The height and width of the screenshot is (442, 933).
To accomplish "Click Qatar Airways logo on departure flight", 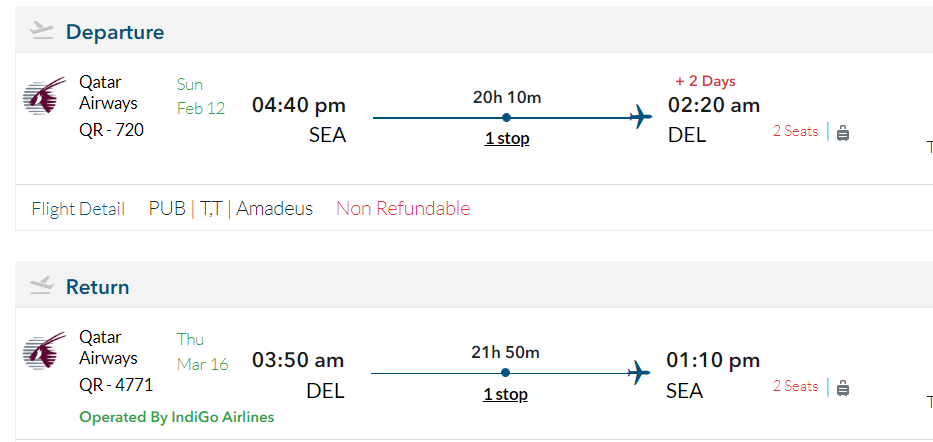I will [45, 96].
